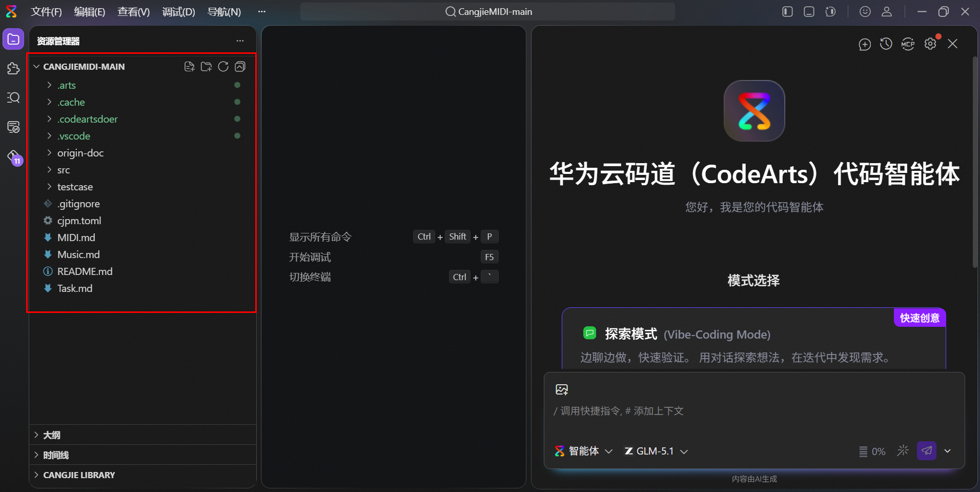The image size is (980, 492).
Task: Open the MIDI.md file
Action: point(142,238)
